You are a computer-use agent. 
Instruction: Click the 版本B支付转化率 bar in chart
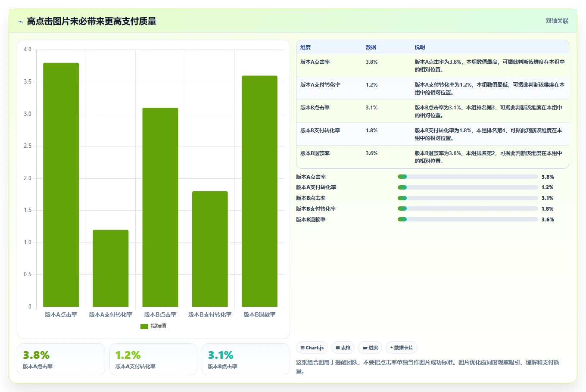point(210,249)
